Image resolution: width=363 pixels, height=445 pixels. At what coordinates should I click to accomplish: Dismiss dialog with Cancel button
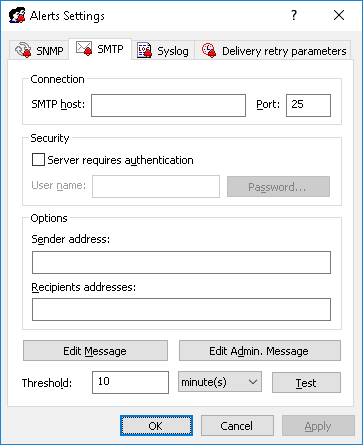click(237, 426)
